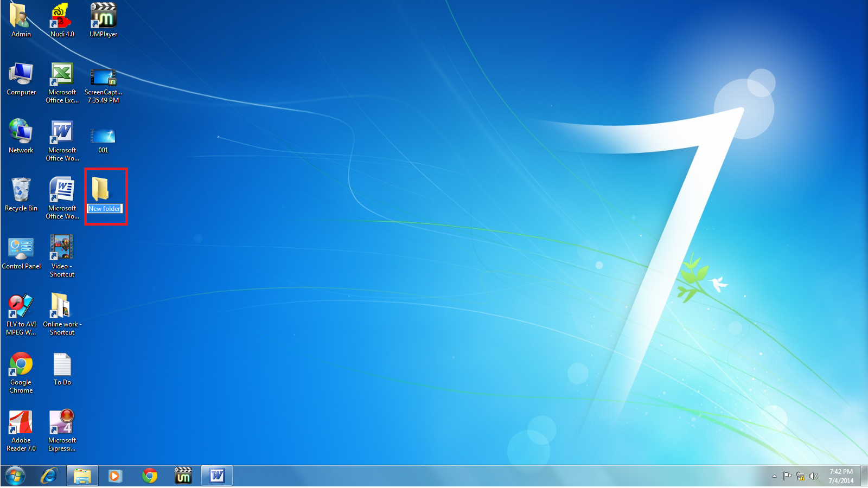Open Windows Explorer from the taskbar
The height and width of the screenshot is (488, 868).
82,476
